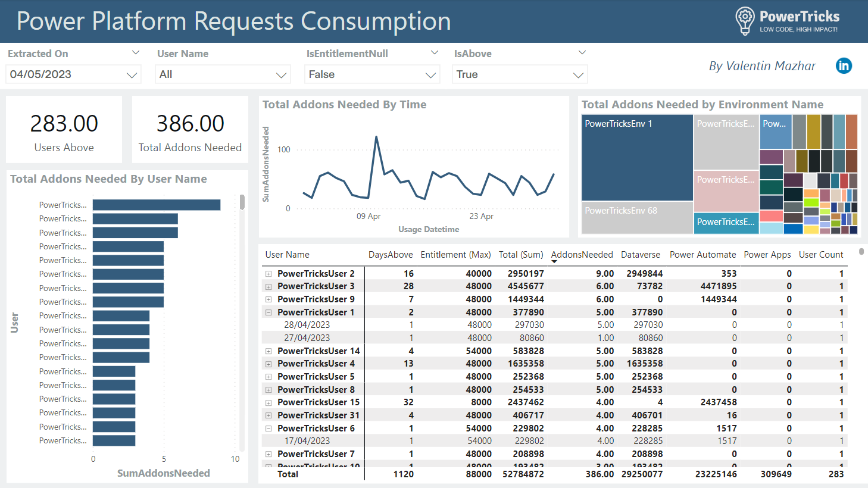Collapse the PowerTricksUser 1 row
868x488 pixels.
click(x=268, y=312)
